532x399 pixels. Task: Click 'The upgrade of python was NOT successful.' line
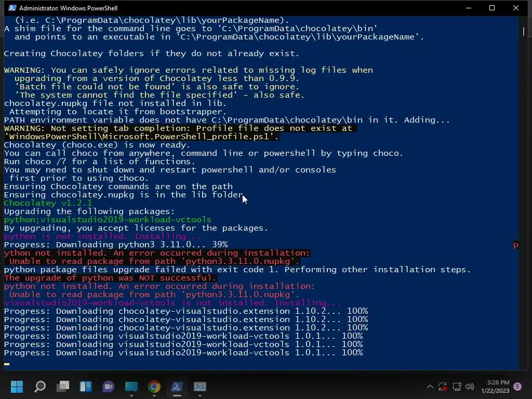click(x=110, y=278)
